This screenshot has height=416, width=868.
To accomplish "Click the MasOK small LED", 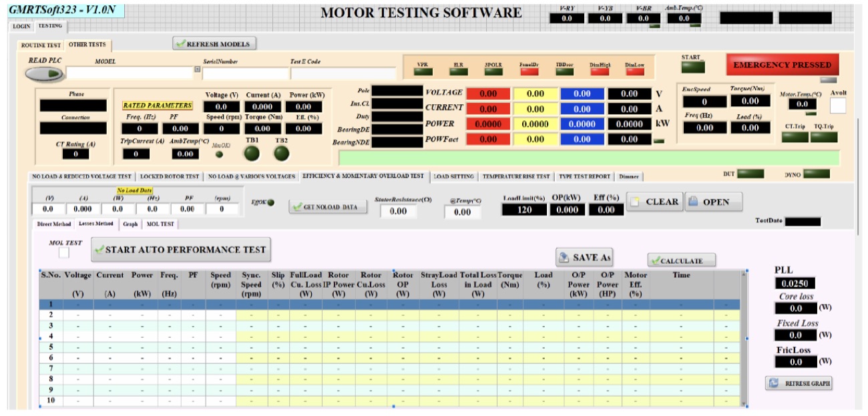I will (x=219, y=154).
